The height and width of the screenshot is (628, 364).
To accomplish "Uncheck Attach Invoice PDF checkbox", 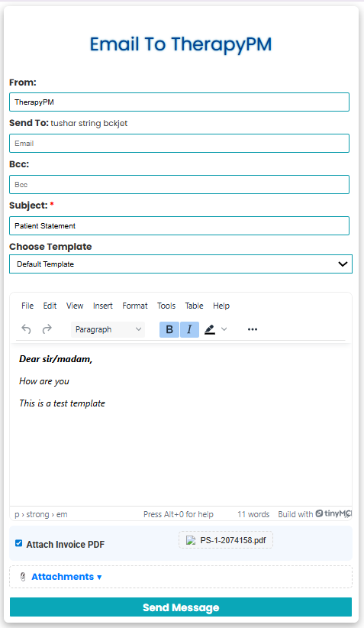I will tap(18, 543).
